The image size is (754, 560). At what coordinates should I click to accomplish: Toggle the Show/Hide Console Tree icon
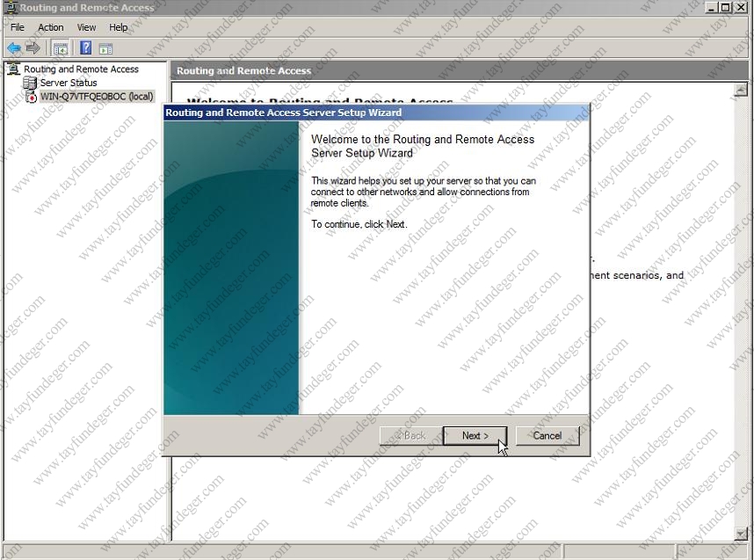[61, 48]
